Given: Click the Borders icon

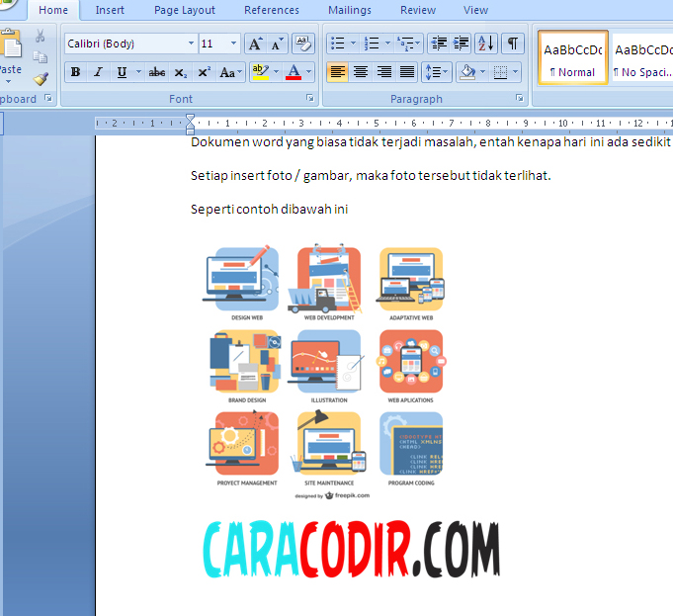Looking at the screenshot, I should [500, 72].
